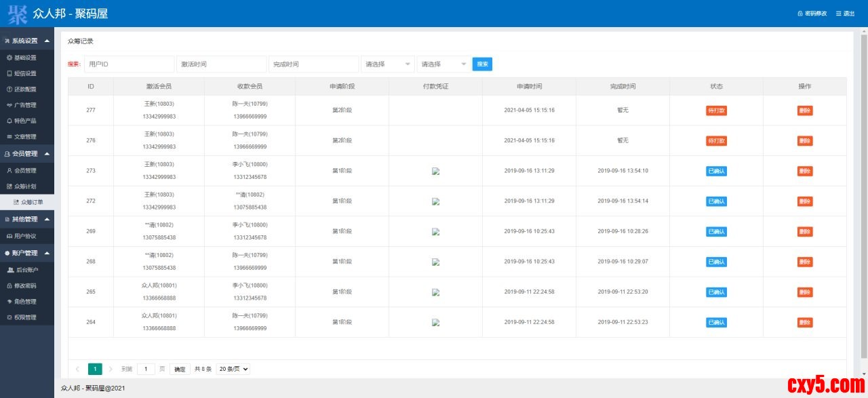Select 众筹订单 in the sidebar

[31, 202]
